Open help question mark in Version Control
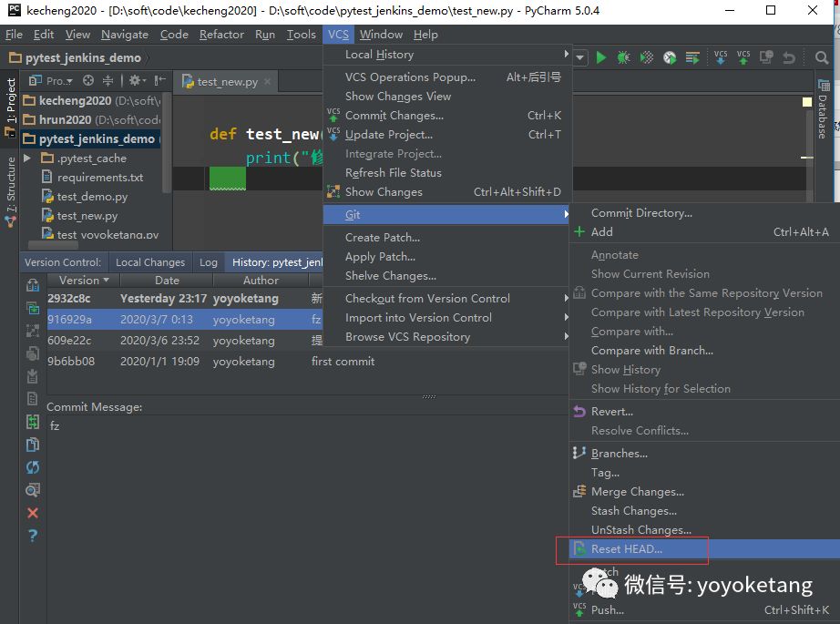The image size is (840, 624). tap(33, 535)
